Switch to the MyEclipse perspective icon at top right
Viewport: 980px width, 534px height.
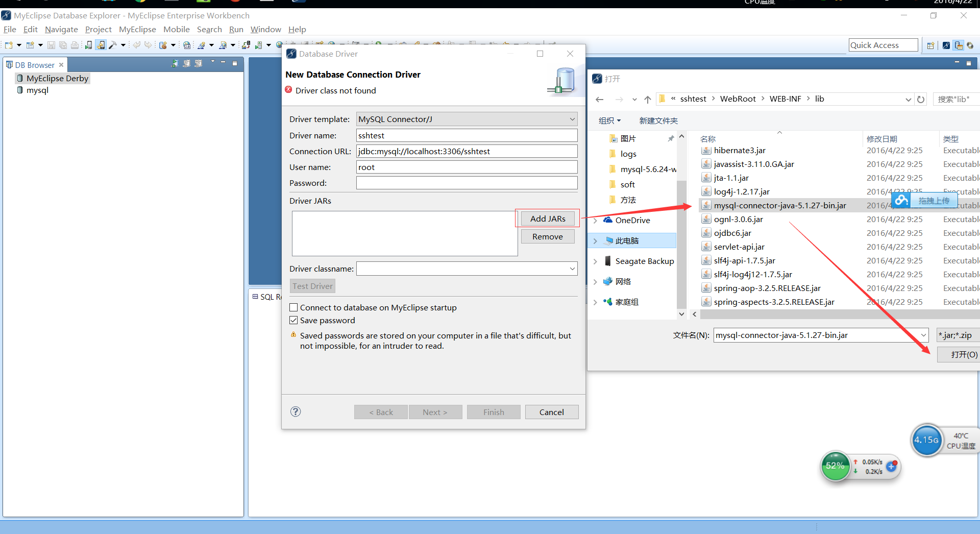946,45
